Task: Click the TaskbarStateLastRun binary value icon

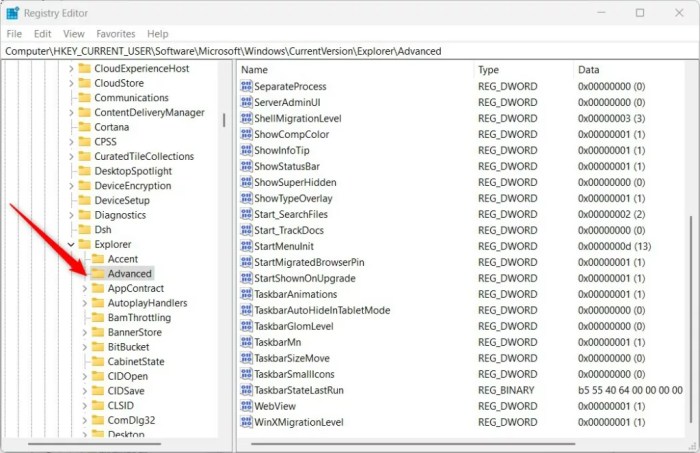Action: (x=246, y=390)
